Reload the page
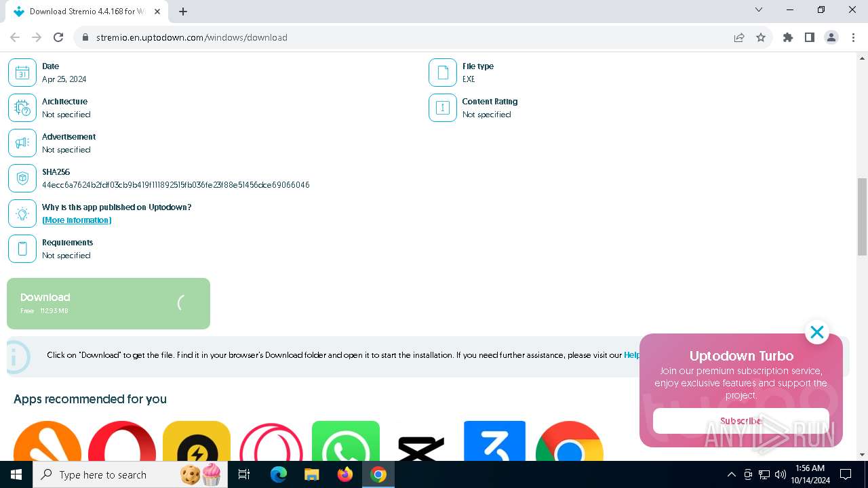Screen dimensions: 868x488 pyautogui.click(x=58, y=37)
